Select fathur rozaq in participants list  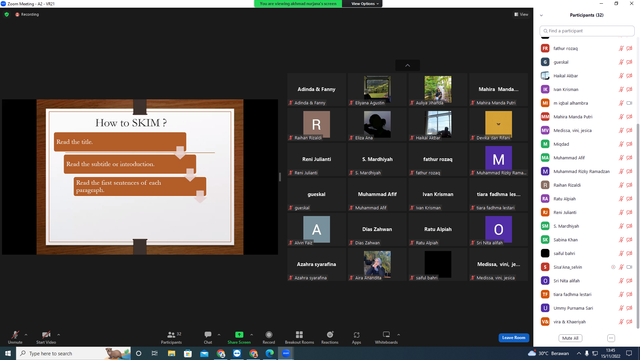pos(586,48)
